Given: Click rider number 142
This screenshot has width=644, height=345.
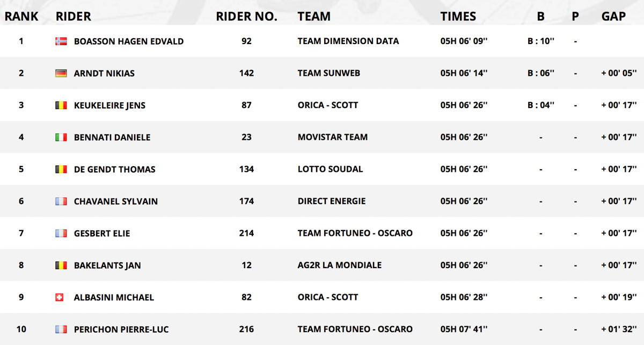Looking at the screenshot, I should tap(246, 73).
